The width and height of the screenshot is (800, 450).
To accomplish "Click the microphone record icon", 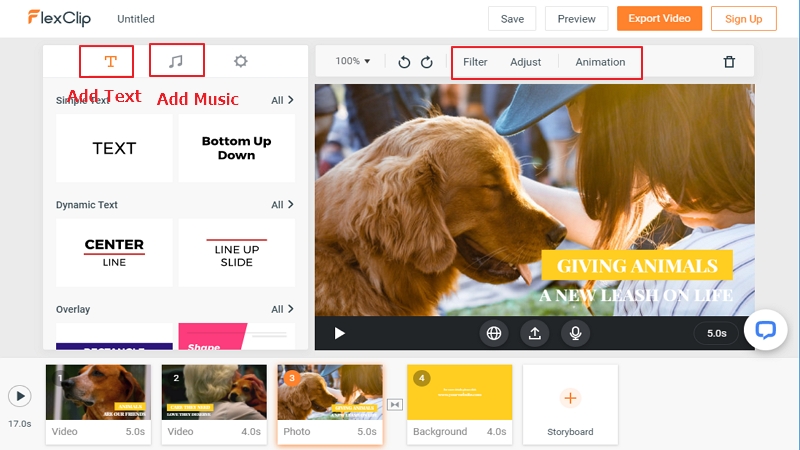I will tap(576, 333).
